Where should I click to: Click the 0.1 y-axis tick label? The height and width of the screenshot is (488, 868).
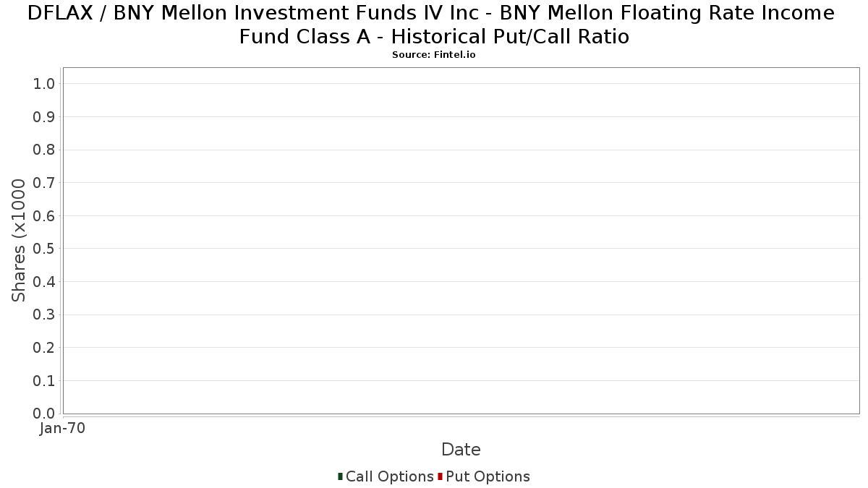coord(44,381)
